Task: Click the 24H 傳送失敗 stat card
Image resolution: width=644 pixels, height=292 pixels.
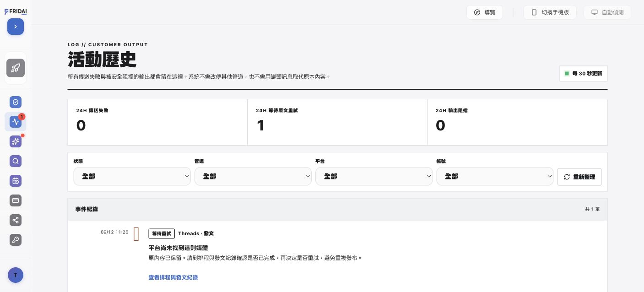Action: (x=157, y=122)
